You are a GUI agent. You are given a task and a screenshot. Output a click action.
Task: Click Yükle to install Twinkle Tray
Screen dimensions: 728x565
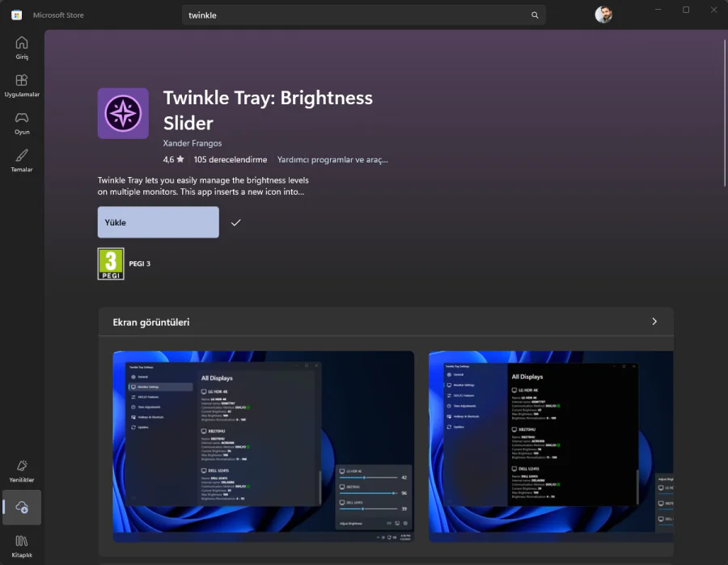pyautogui.click(x=158, y=221)
